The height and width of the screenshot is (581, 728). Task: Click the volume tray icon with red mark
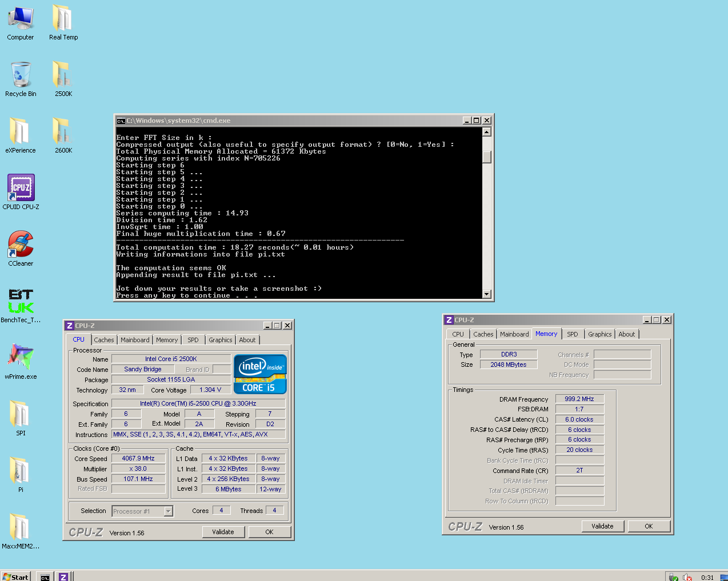pos(687,578)
